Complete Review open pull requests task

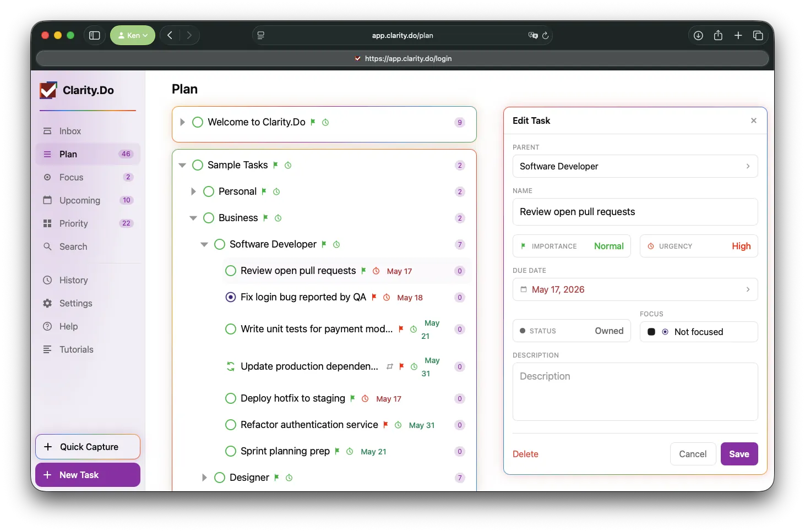(231, 271)
